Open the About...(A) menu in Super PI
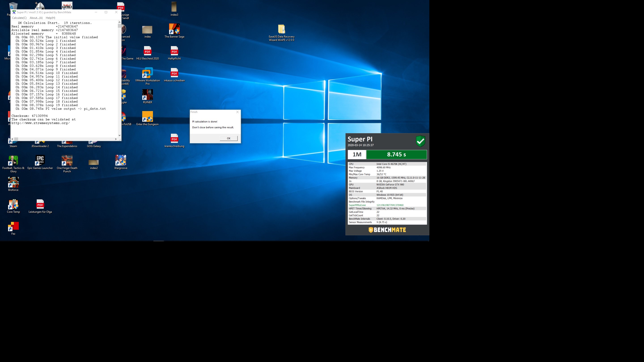 (36, 18)
